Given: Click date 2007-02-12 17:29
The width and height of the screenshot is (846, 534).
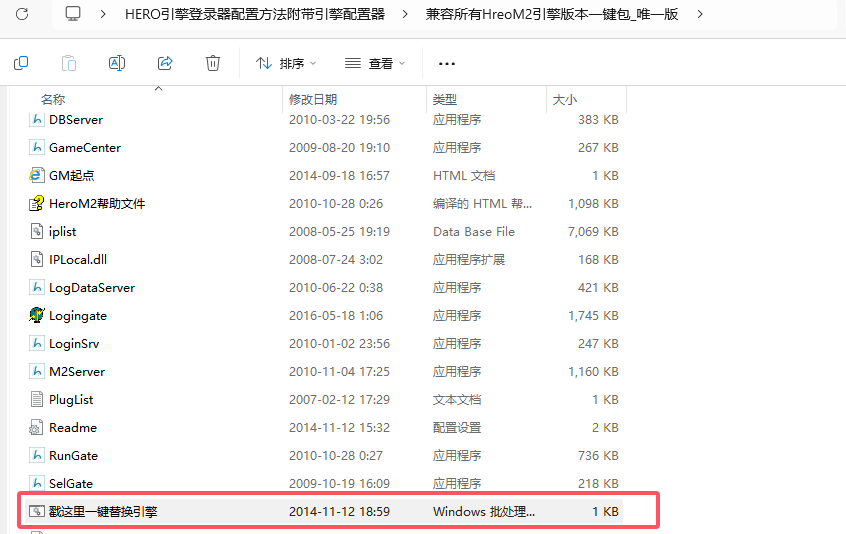Looking at the screenshot, I should pos(339,400).
